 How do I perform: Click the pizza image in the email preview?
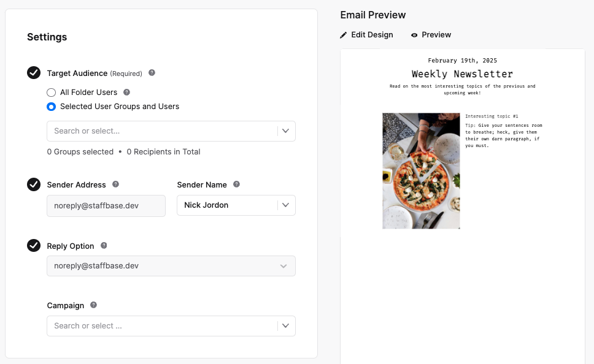(421, 170)
